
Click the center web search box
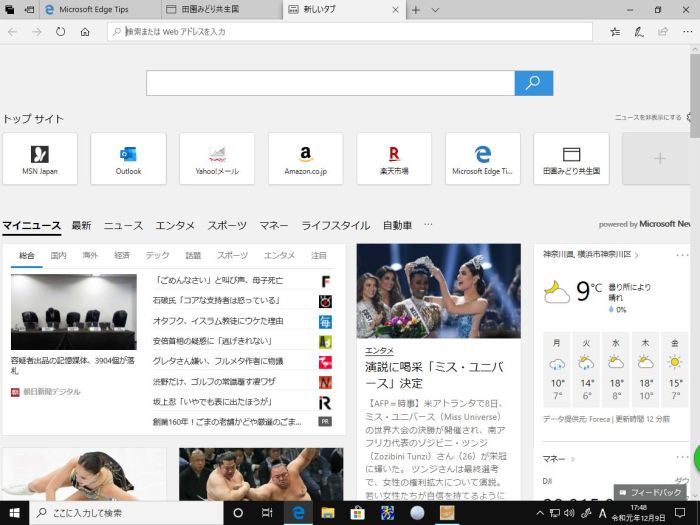[330, 83]
